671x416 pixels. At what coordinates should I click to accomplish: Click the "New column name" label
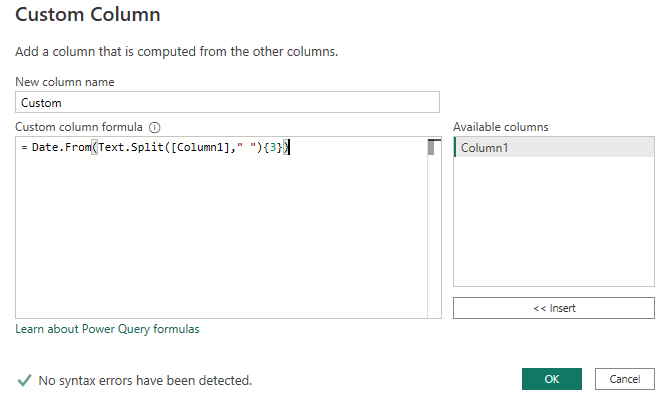point(65,82)
